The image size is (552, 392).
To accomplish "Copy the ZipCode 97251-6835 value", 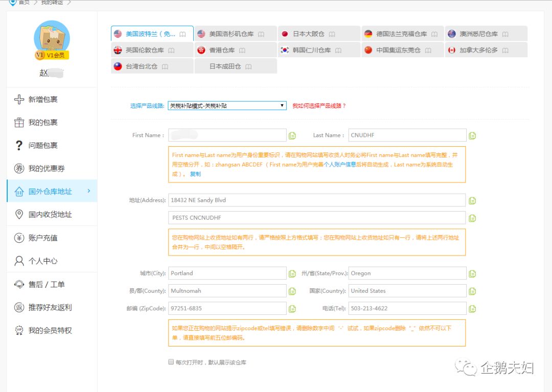I will point(292,309).
